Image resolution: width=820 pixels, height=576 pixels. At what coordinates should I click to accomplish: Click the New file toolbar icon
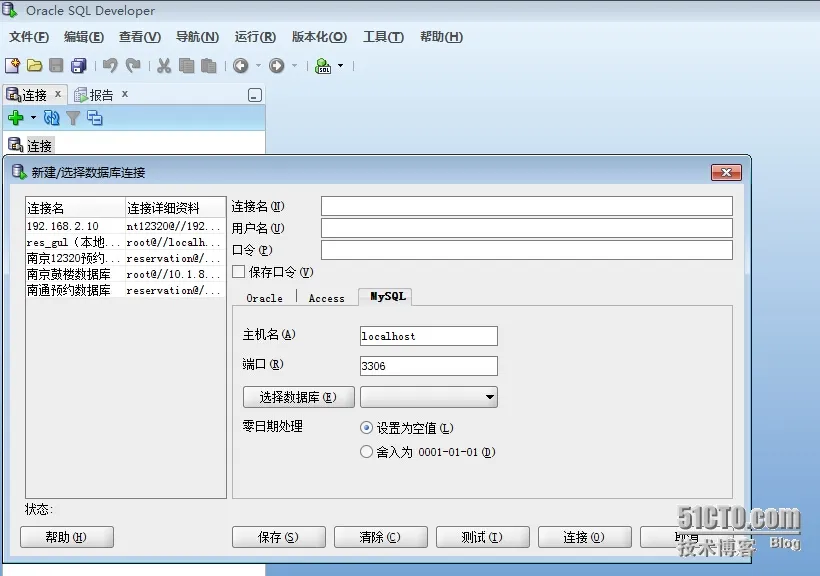13,65
